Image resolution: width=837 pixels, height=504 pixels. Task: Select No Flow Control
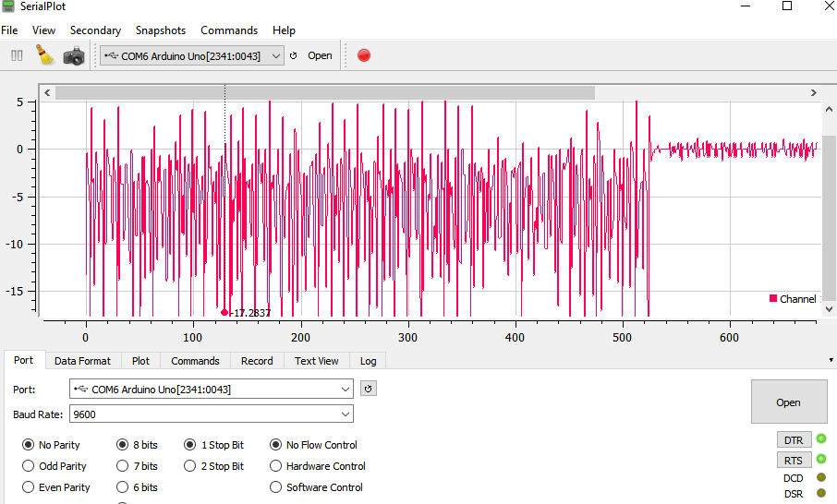point(313,445)
